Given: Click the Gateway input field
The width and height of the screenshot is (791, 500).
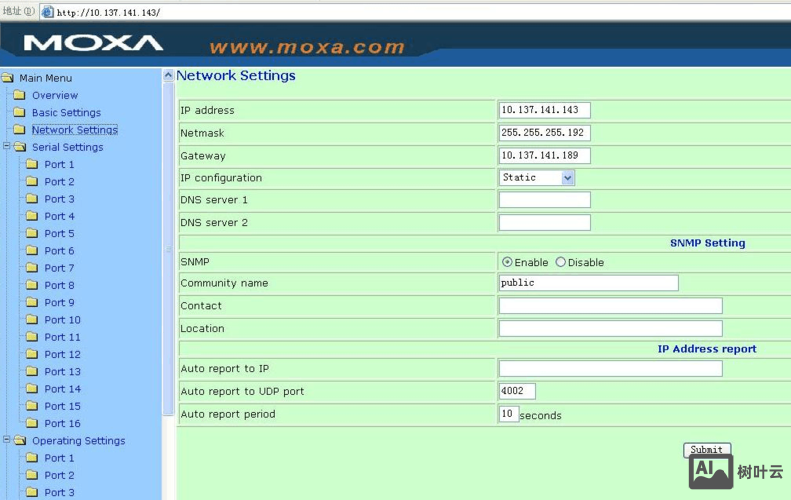Looking at the screenshot, I should (x=545, y=155).
